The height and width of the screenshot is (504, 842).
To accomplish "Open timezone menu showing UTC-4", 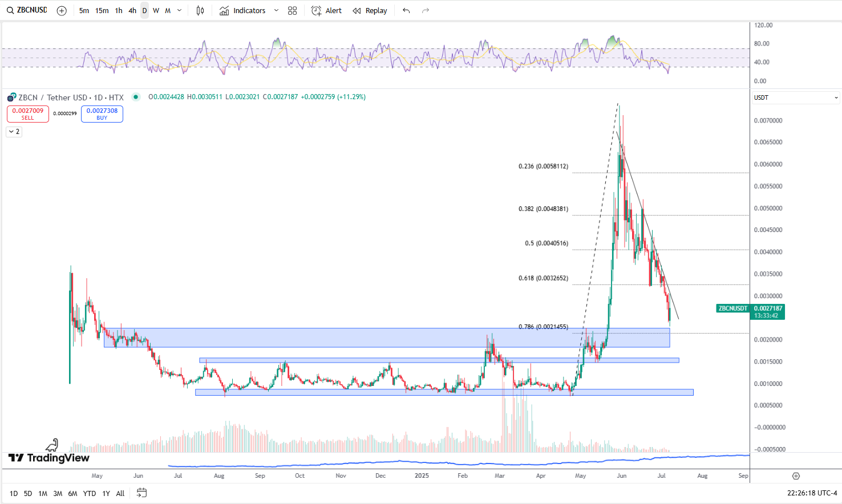I will click(812, 493).
